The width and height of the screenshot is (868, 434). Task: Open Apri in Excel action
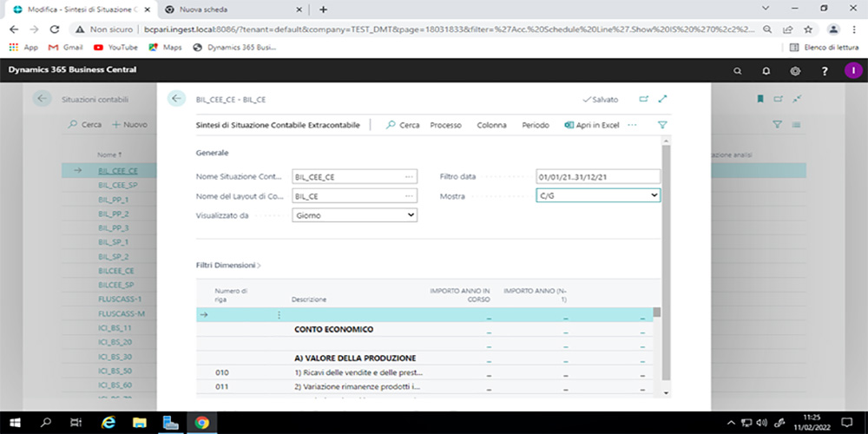591,125
